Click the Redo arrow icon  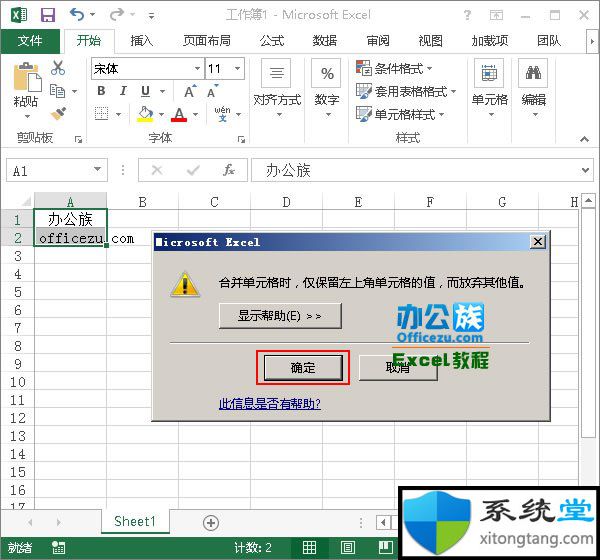(117, 15)
